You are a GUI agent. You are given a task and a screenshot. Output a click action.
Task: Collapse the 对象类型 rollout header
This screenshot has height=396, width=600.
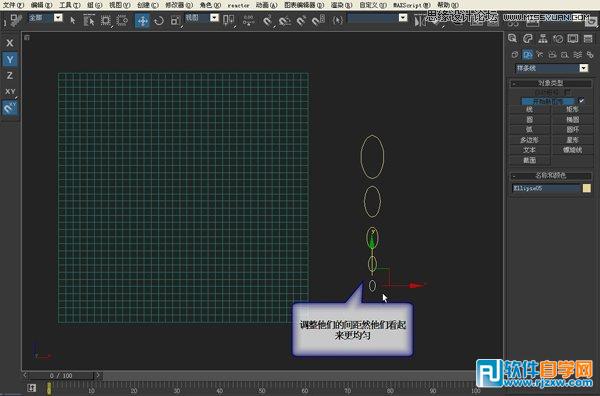point(551,83)
